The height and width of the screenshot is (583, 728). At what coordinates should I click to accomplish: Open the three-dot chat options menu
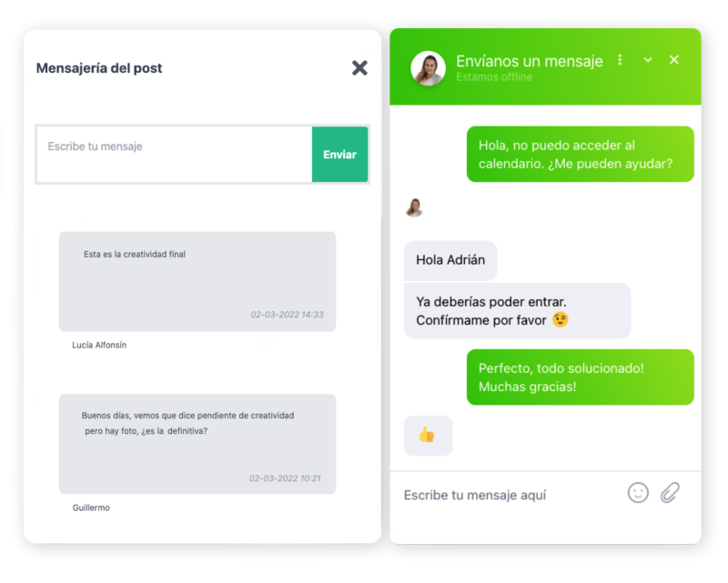[620, 60]
